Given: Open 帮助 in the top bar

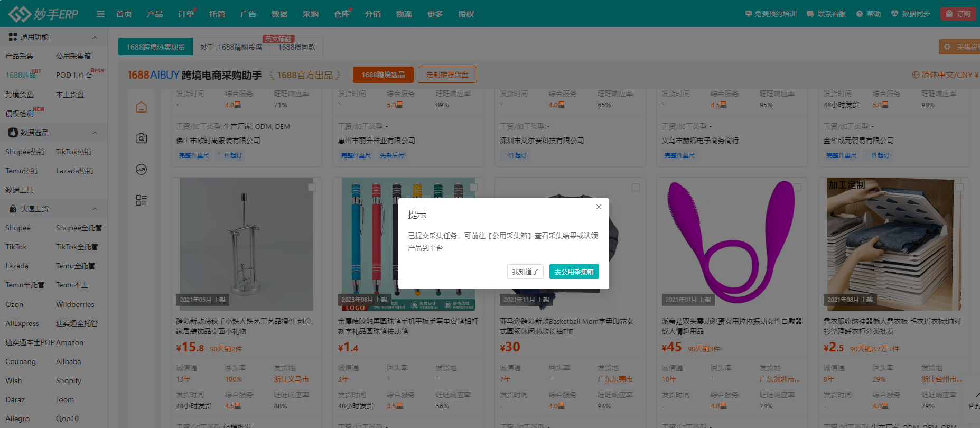Looking at the screenshot, I should coord(869,14).
